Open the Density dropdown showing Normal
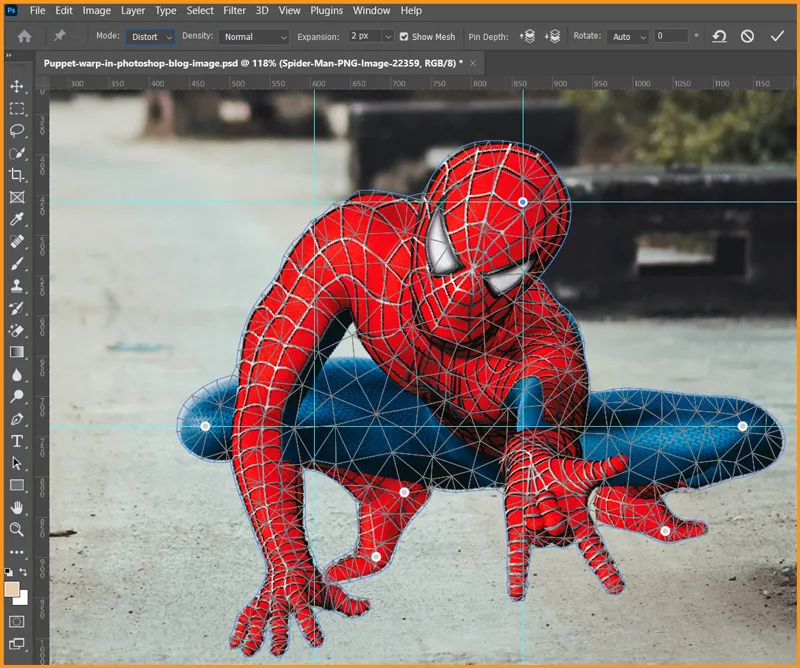 click(x=255, y=37)
